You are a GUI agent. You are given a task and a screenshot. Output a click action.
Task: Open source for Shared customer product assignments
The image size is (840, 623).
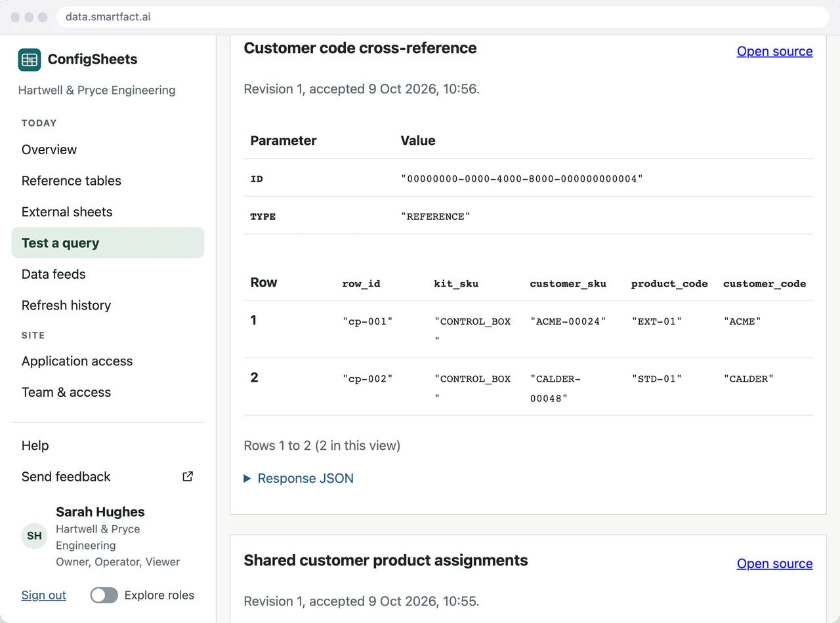(x=775, y=563)
